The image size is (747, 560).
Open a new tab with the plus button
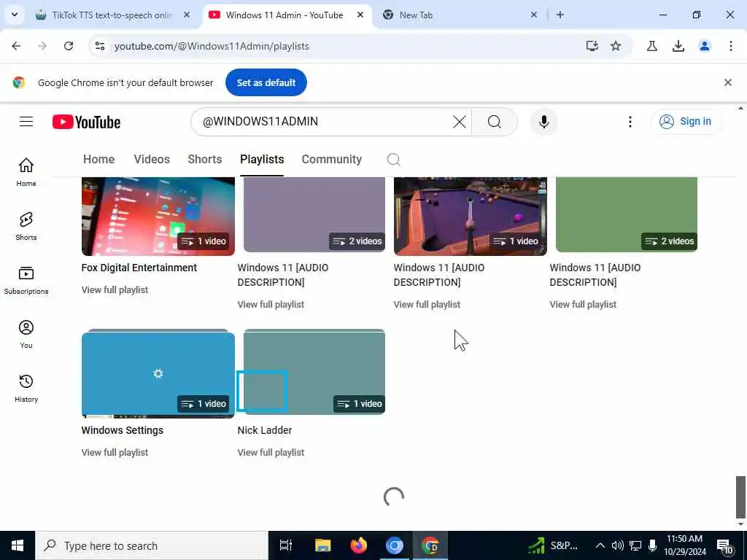(x=560, y=15)
